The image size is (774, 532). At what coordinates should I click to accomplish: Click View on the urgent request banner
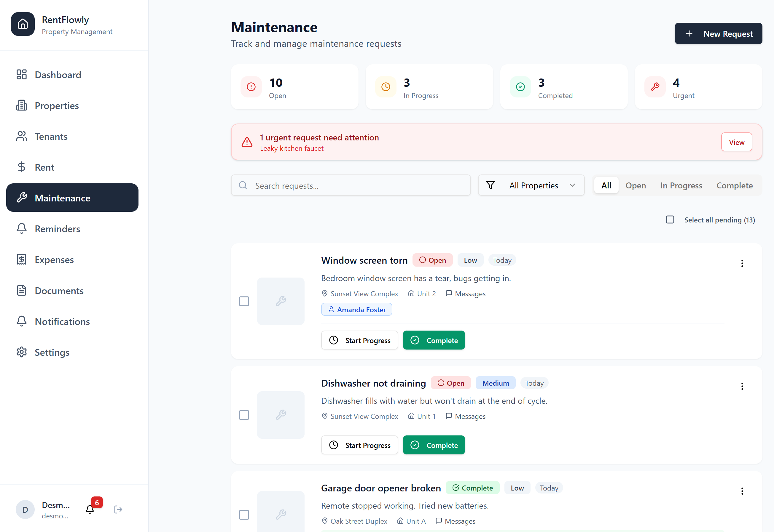tap(736, 142)
